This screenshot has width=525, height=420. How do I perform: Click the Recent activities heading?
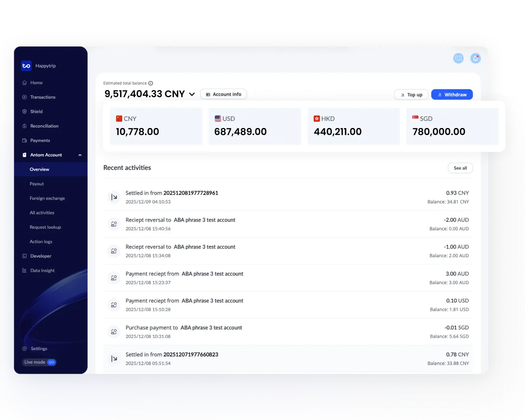pyautogui.click(x=127, y=168)
